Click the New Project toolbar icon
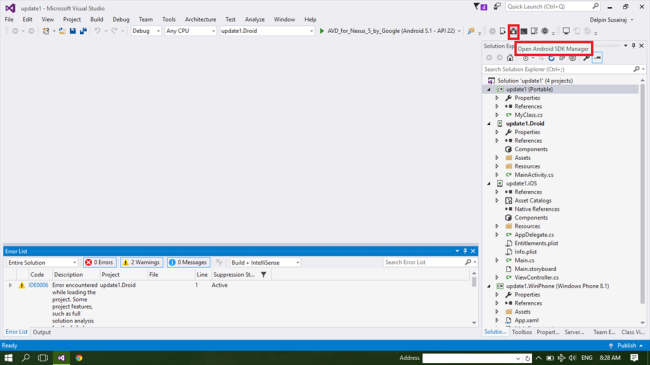650x365 pixels. 46,31
